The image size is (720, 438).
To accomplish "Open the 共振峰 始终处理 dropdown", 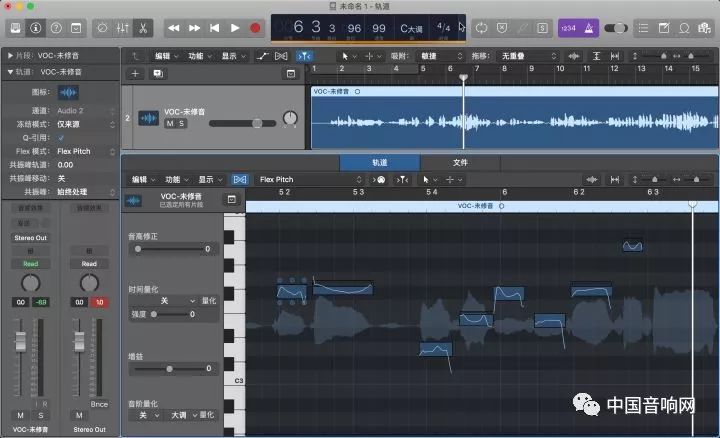I will (x=85, y=191).
